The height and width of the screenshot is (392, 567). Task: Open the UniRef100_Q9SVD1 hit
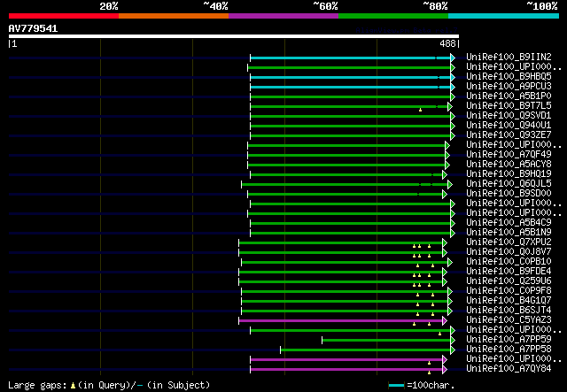(509, 116)
